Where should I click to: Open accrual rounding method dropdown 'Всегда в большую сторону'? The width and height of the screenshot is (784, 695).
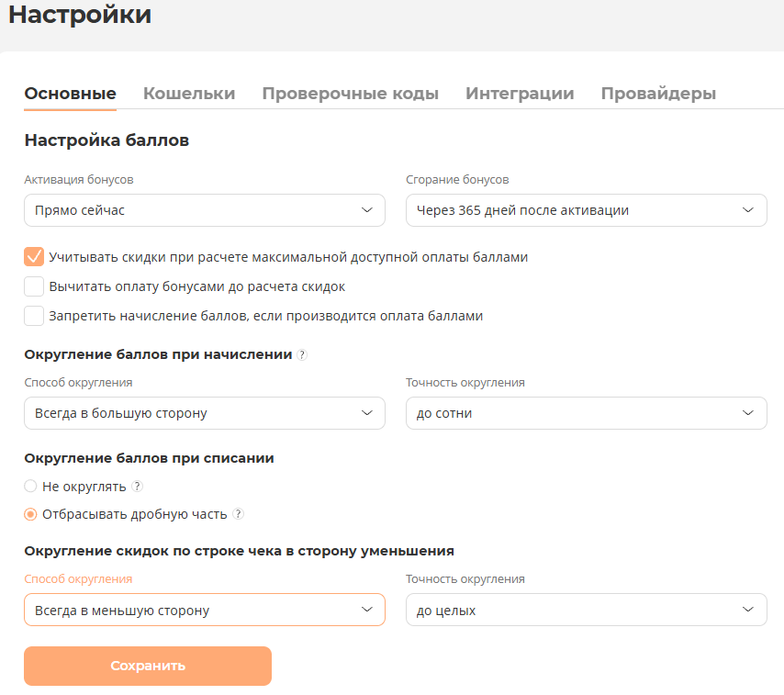pyautogui.click(x=204, y=413)
